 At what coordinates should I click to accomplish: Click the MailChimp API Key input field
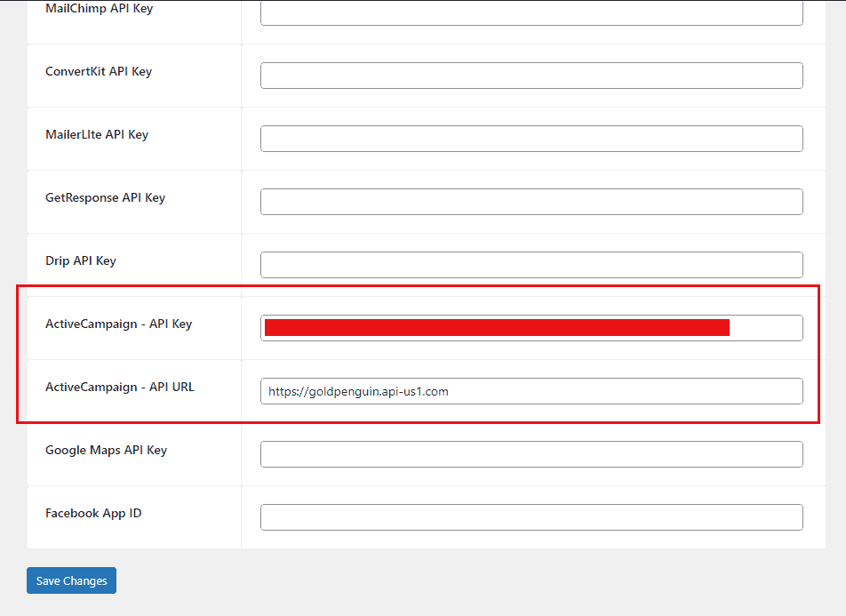[531, 13]
